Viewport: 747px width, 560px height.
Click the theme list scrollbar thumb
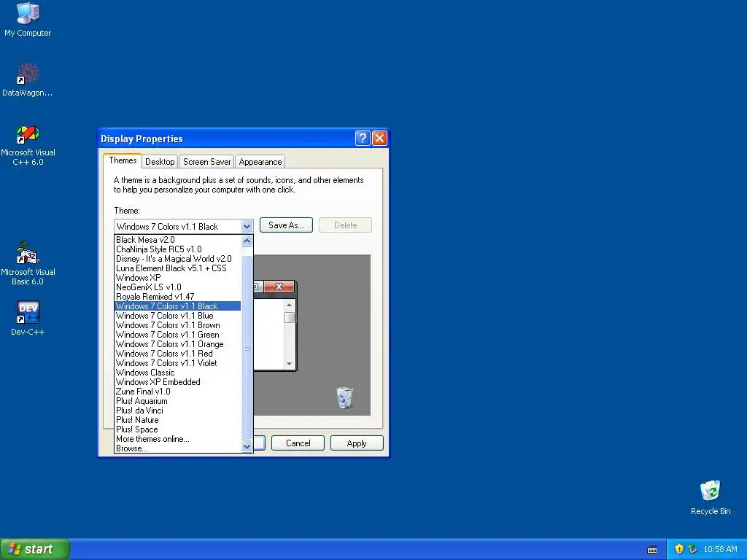pyautogui.click(x=247, y=348)
